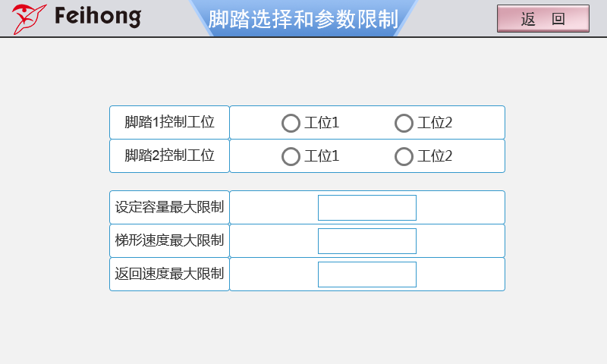Screen dimensions: 607x364
Task: Click the Feihong brand name text
Action: coord(97,17)
